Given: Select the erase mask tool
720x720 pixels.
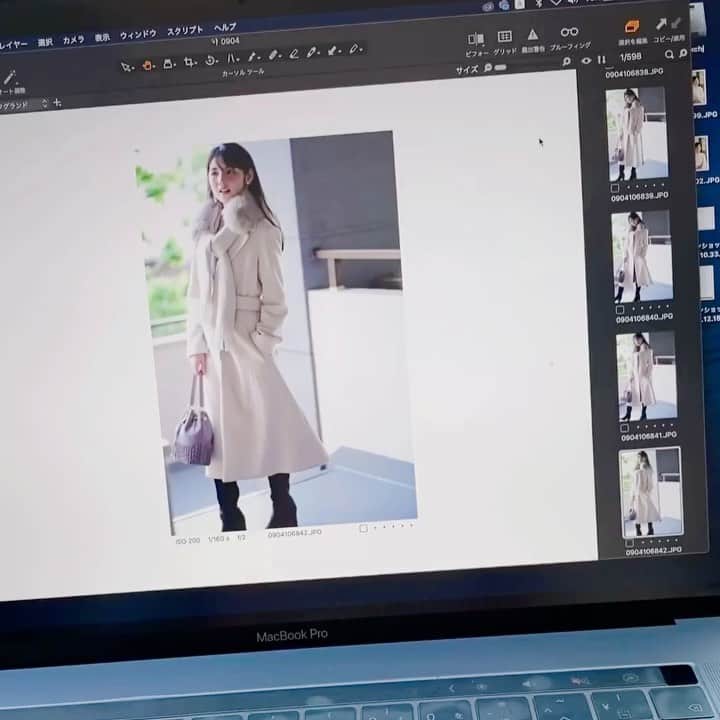Looking at the screenshot, I should point(294,54).
